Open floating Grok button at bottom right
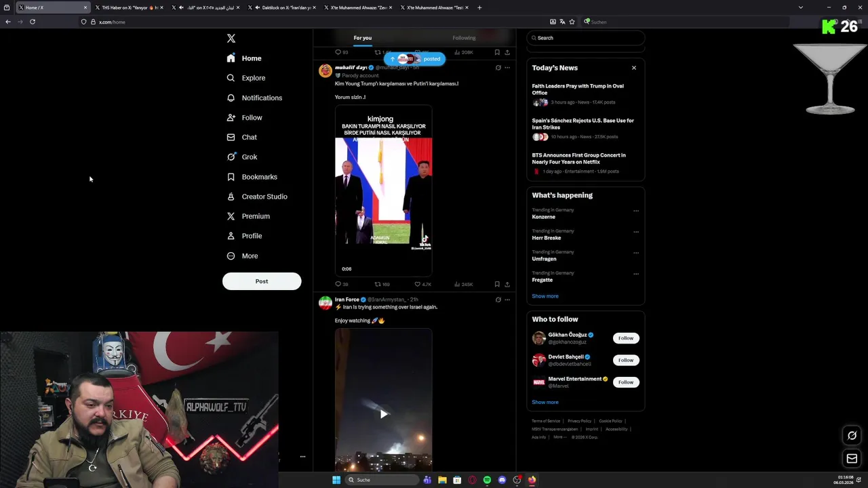868x488 pixels. click(x=852, y=436)
